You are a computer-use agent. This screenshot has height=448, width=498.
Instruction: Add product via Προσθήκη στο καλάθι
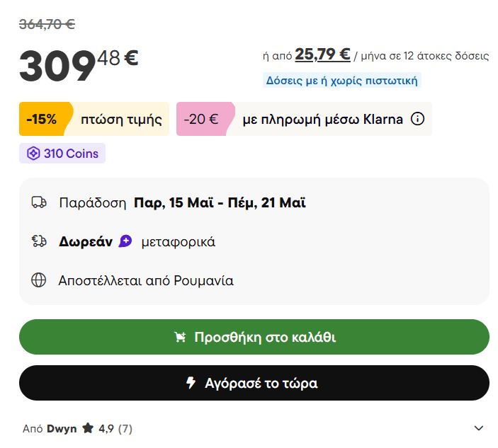[x=254, y=337]
